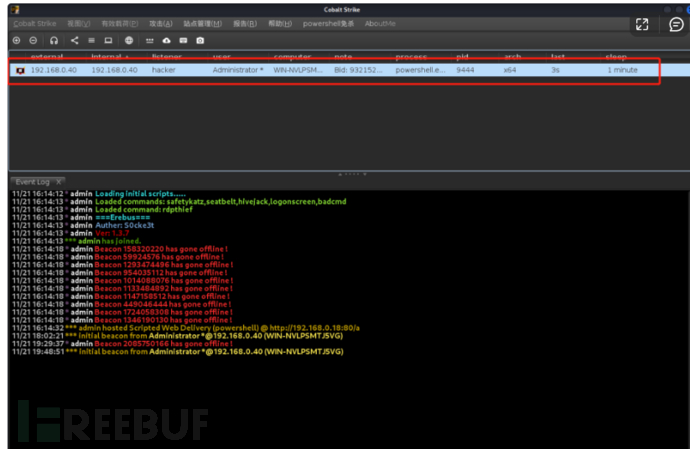Click the 9444 pid cell
The image size is (690, 449).
coord(465,70)
